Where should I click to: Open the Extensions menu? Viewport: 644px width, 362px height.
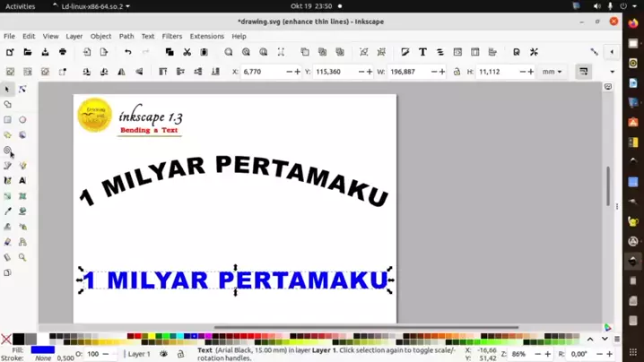point(206,37)
